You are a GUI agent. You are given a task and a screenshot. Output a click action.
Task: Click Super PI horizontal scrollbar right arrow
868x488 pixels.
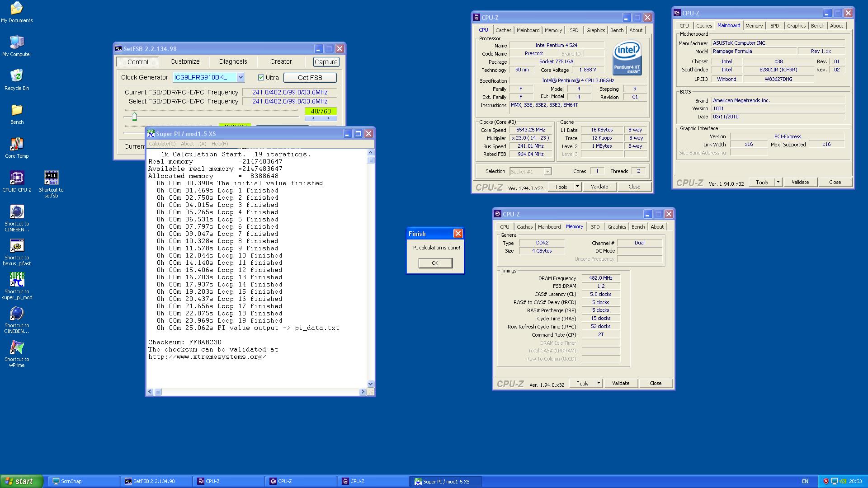pos(363,392)
